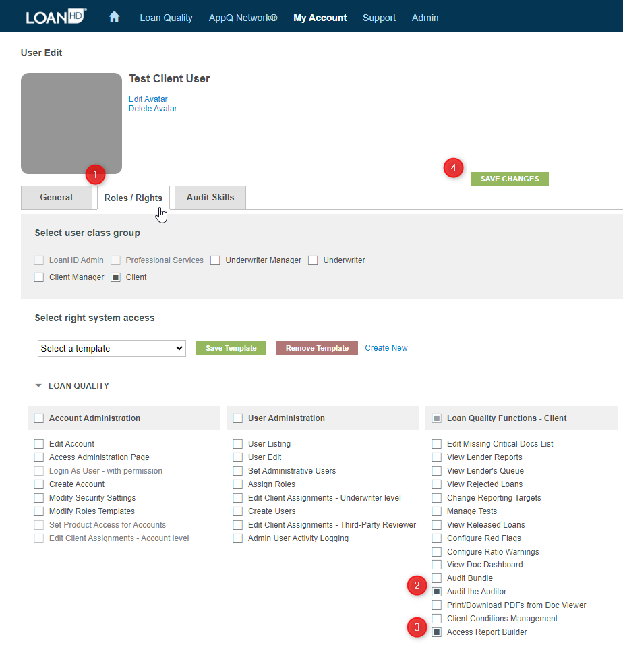Toggle Loan Quality Functions - Client group checkbox

[x=436, y=418]
